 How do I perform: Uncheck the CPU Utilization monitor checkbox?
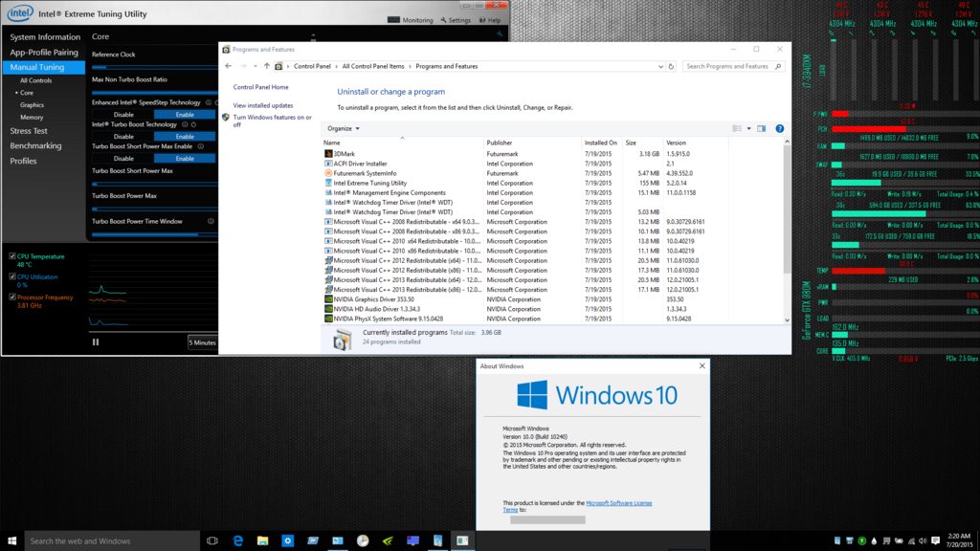click(11, 276)
